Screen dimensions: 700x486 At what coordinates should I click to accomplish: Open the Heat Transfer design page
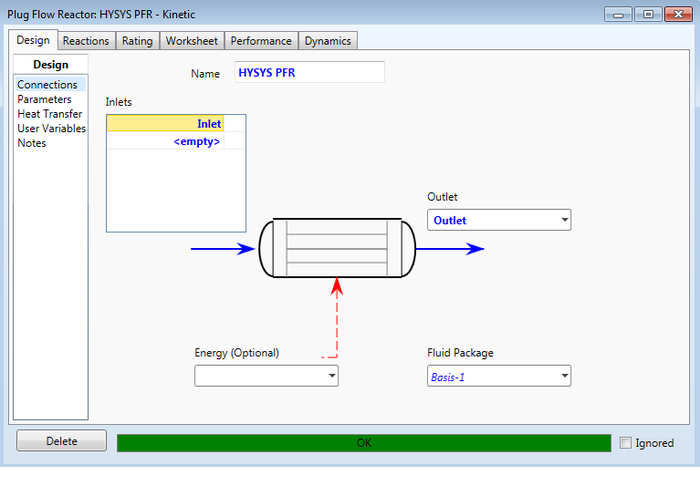[49, 114]
